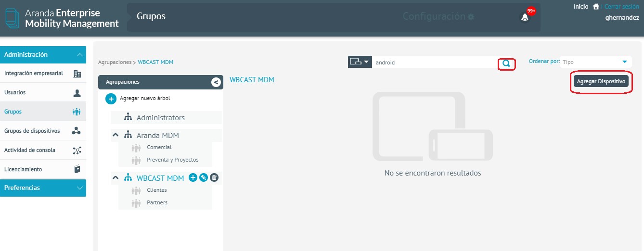Click the Agregar Dispositivo button
The image size is (644, 251).
click(x=601, y=81)
